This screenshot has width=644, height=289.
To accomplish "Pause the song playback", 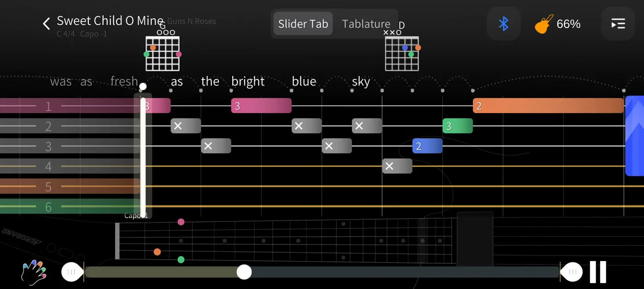I will coord(598,272).
